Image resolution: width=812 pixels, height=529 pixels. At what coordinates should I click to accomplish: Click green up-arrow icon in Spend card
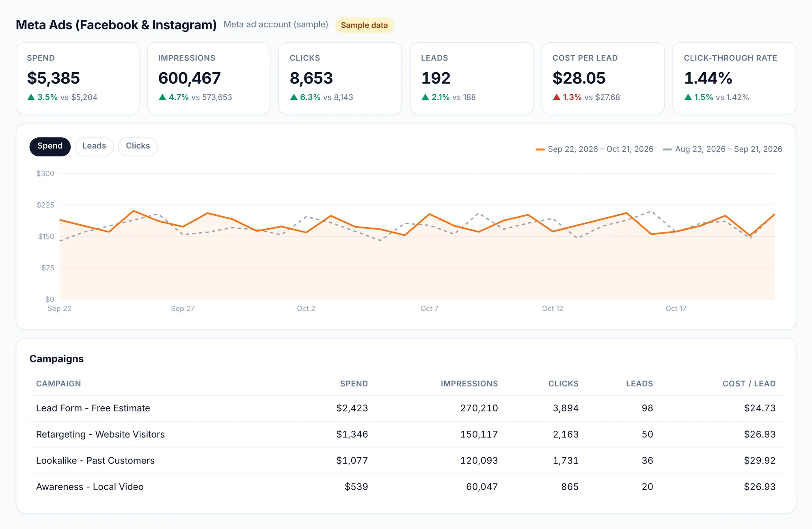(31, 97)
